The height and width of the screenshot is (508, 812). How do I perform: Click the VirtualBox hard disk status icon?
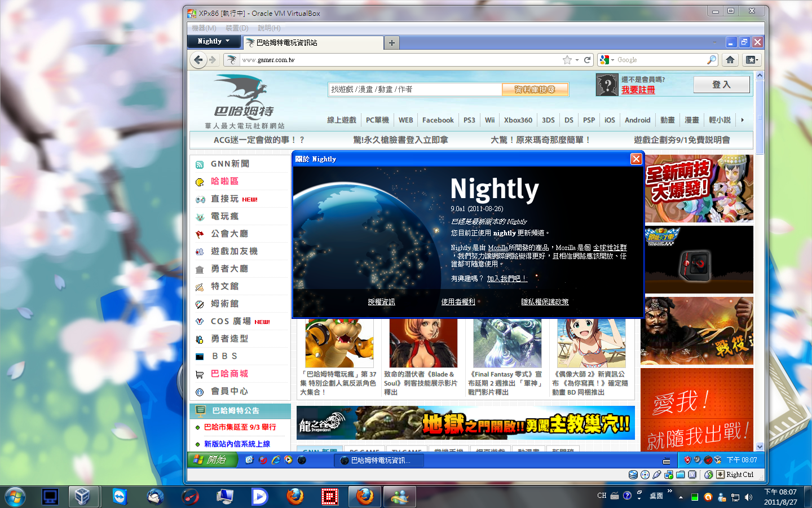coord(633,475)
